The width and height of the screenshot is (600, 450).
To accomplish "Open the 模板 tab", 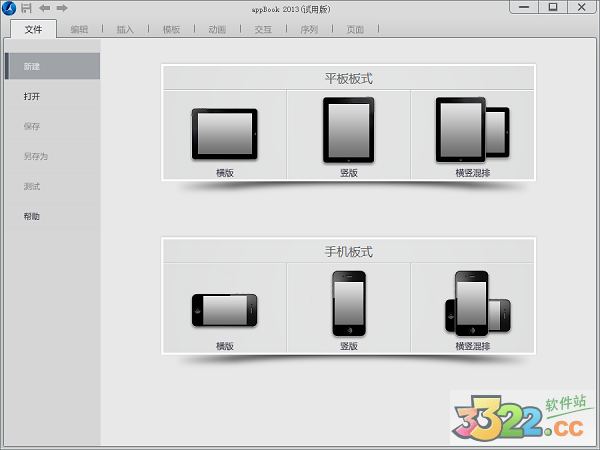I will 171,29.
